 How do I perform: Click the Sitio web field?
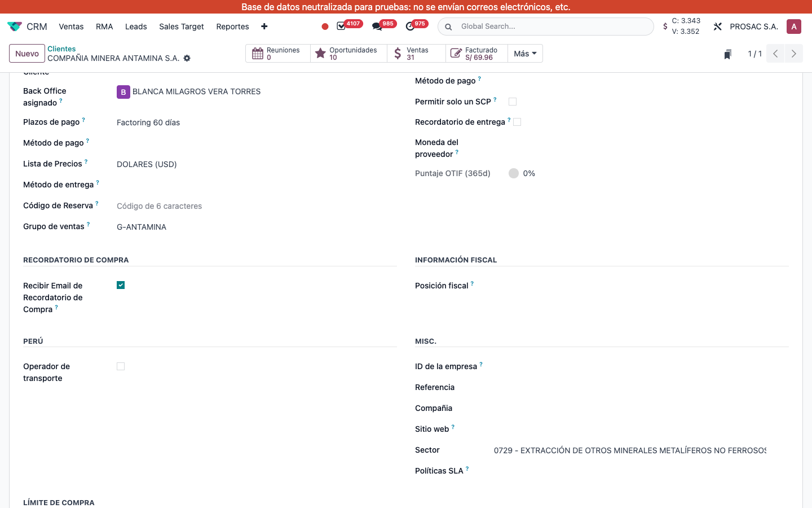point(641,430)
